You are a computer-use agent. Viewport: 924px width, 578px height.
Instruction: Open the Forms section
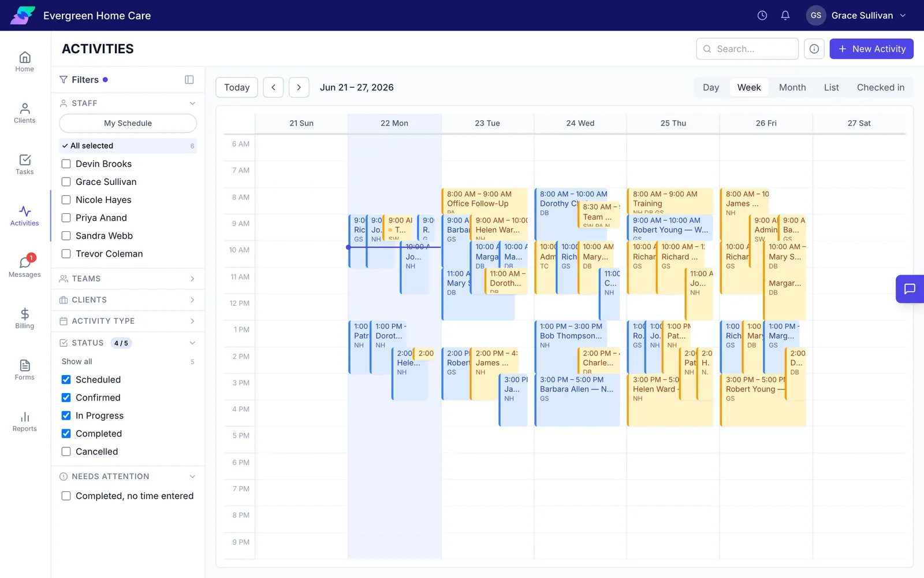coord(24,370)
